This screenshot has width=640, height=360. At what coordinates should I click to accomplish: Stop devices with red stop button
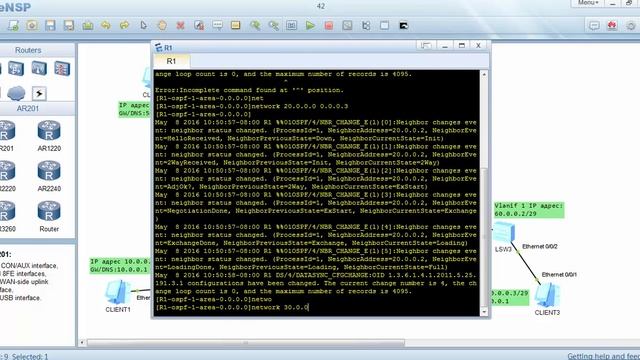[329, 26]
